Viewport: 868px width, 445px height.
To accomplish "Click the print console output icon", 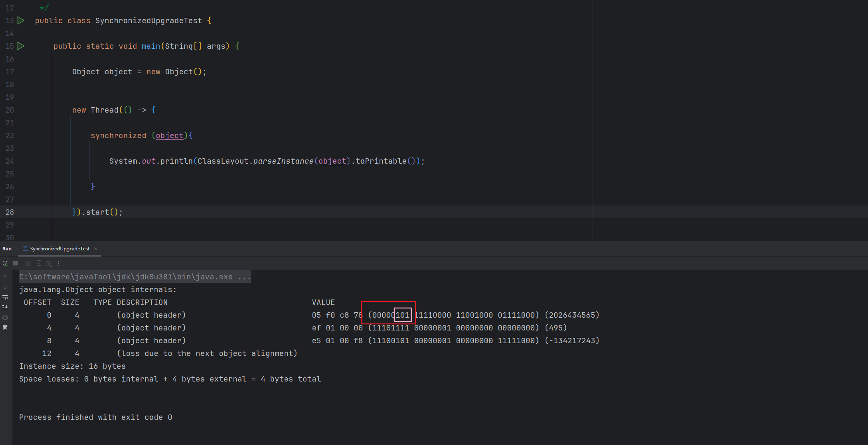I will tap(5, 317).
